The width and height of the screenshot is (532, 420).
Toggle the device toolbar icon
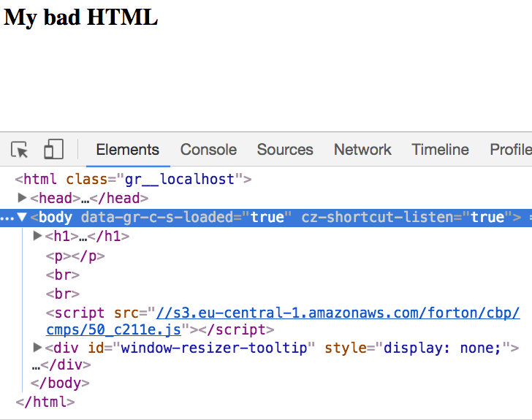(53, 149)
